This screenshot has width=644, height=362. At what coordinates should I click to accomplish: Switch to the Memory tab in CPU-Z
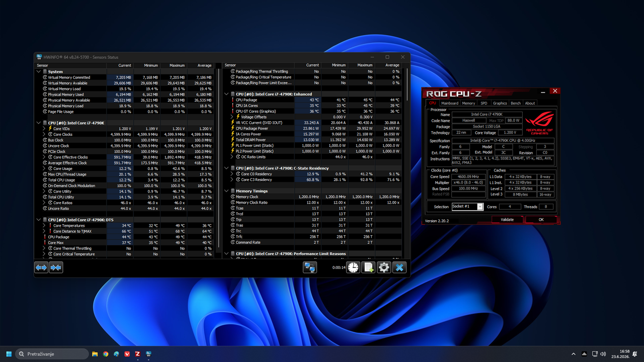tap(468, 103)
